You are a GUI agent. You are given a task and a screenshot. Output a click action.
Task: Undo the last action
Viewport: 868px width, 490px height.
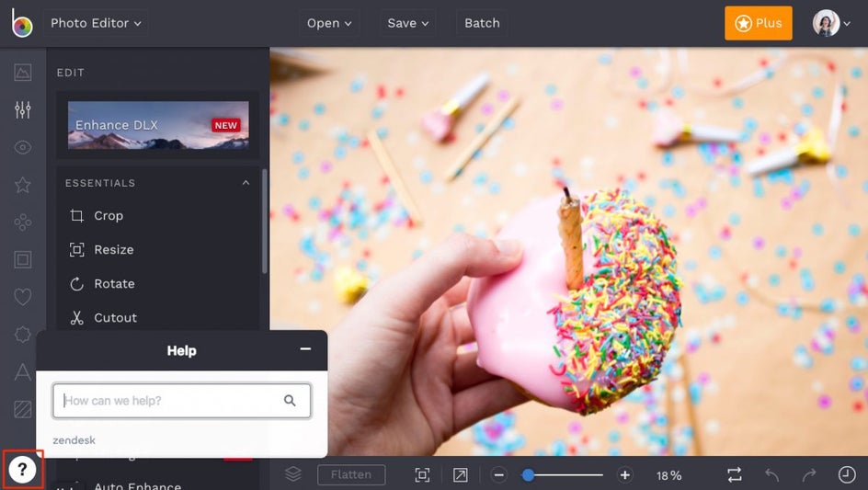(771, 474)
